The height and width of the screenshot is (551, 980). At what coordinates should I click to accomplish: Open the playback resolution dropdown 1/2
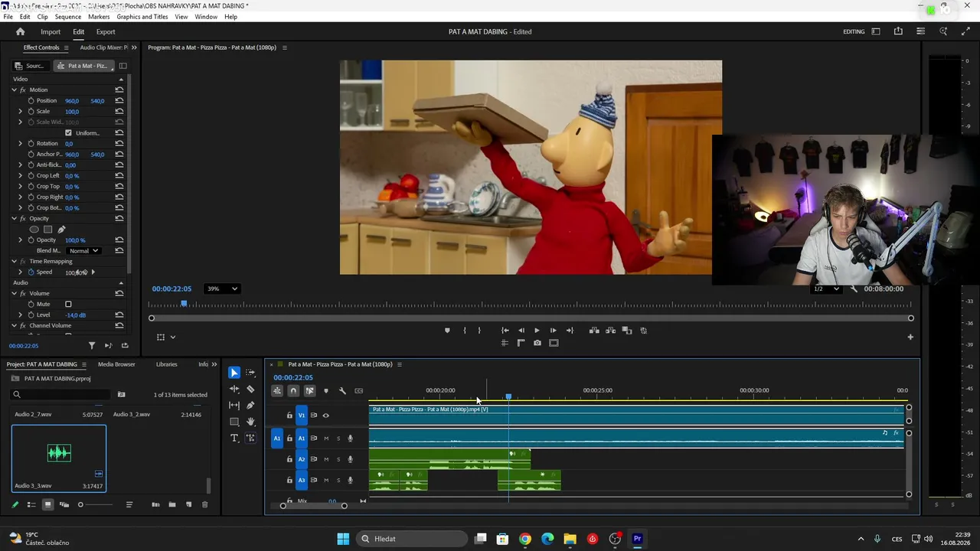point(825,289)
